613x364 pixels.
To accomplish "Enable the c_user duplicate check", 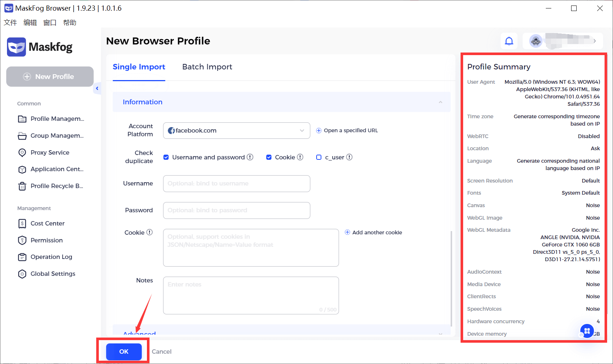I will [318, 157].
